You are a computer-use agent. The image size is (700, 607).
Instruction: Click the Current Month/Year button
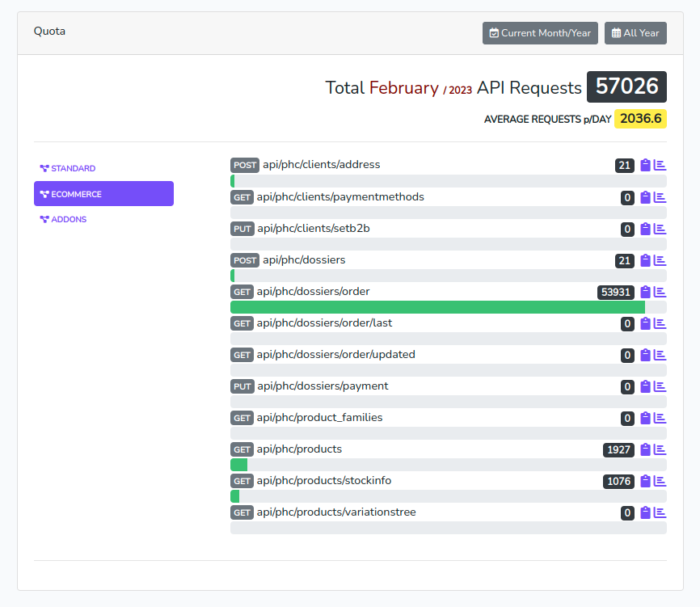point(540,33)
